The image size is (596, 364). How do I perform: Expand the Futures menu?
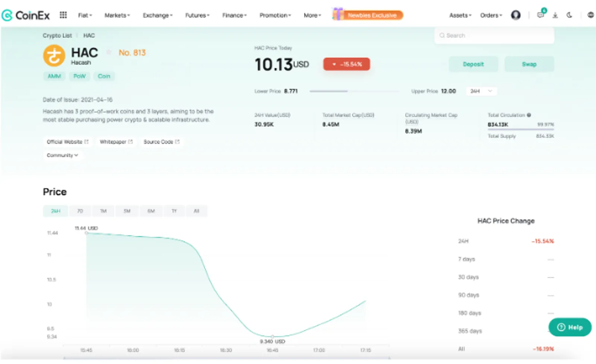[197, 15]
